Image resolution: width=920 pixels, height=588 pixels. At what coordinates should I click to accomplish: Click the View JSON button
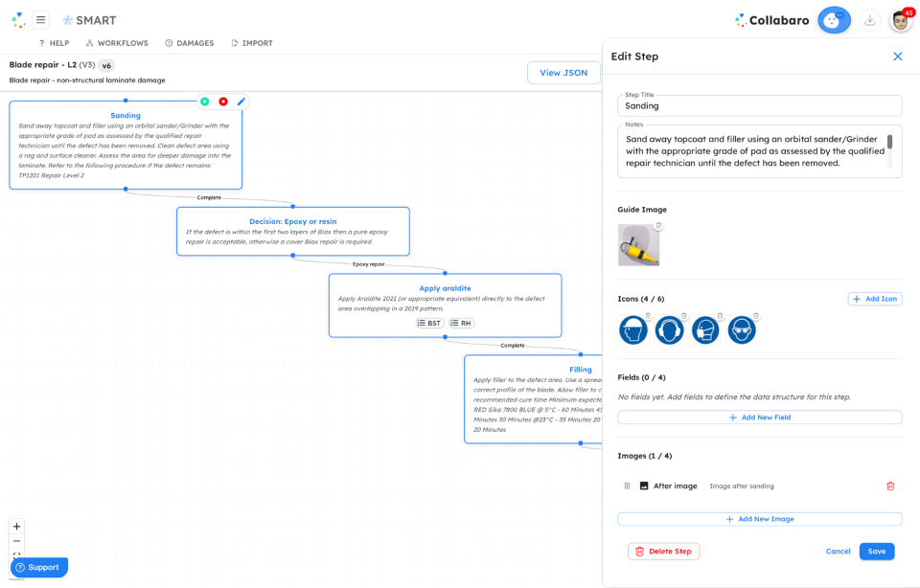click(x=563, y=72)
